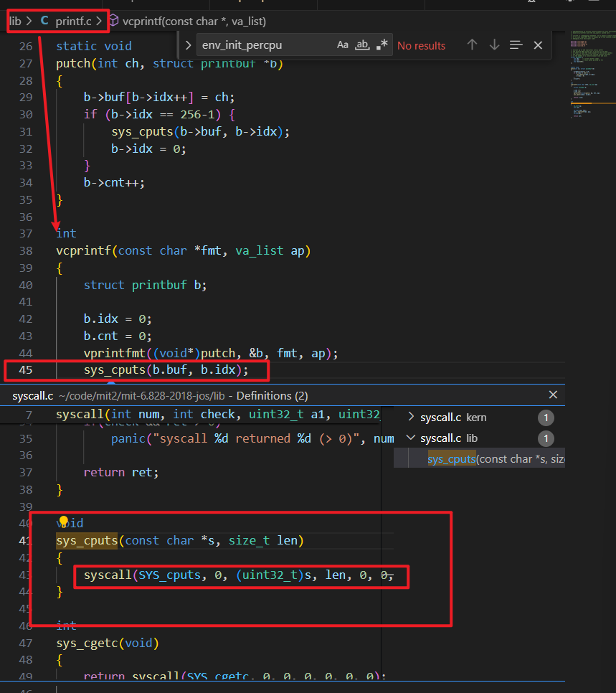Close the find widget
This screenshot has width=616, height=693.
(x=538, y=45)
